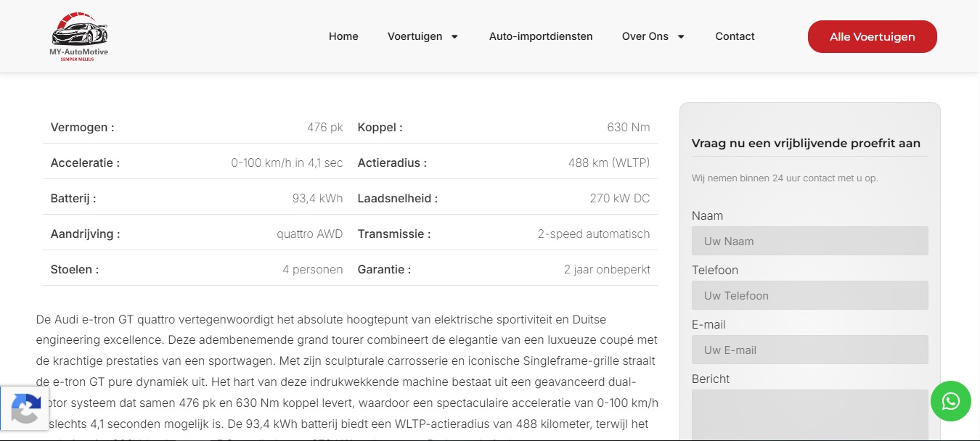Focus the Uw E-mail input field
980x441 pixels.
click(x=810, y=350)
